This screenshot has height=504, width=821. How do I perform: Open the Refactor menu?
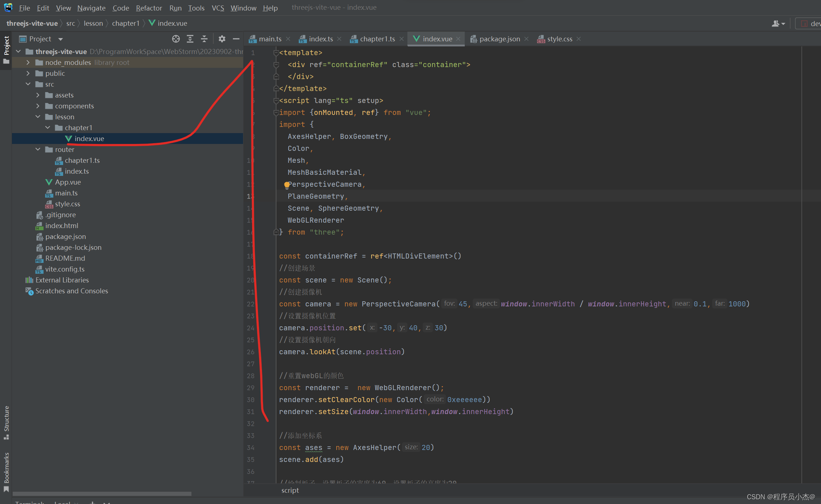149,8
